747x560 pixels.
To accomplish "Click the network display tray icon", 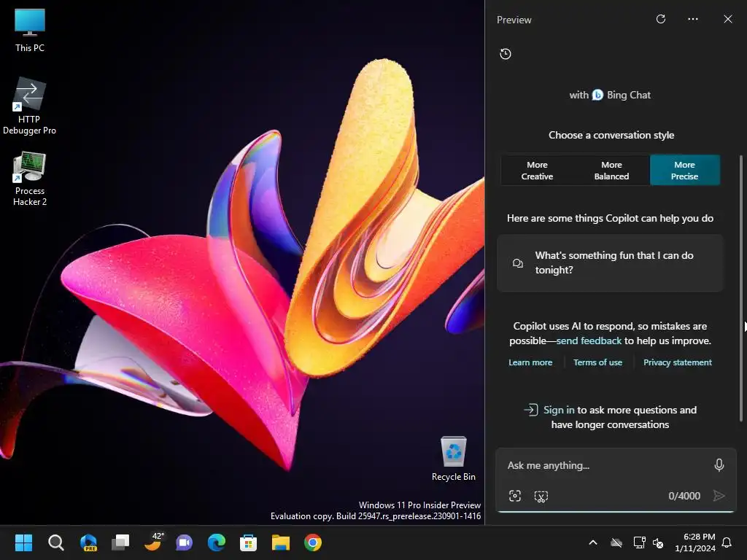I will (639, 542).
